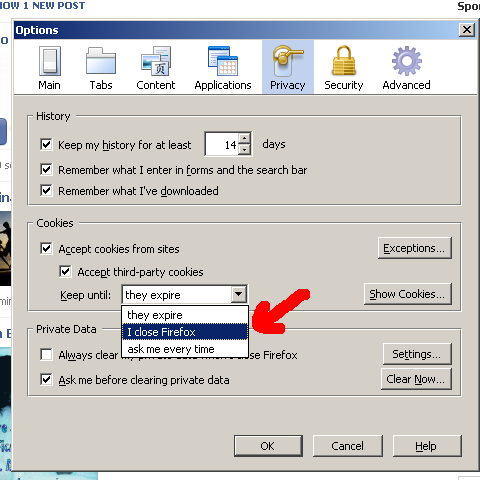Image resolution: width=480 pixels, height=480 pixels.
Task: Select the Applications panel icon
Action: click(223, 61)
